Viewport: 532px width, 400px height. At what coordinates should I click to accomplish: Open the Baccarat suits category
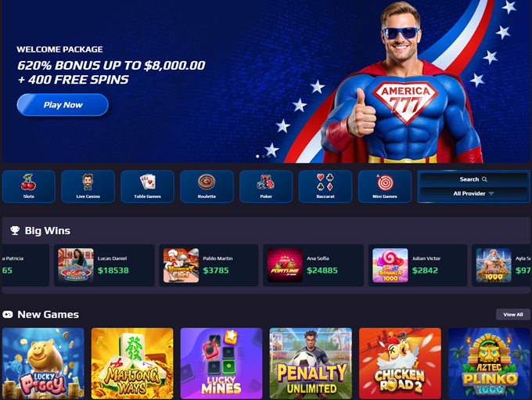[x=325, y=186]
